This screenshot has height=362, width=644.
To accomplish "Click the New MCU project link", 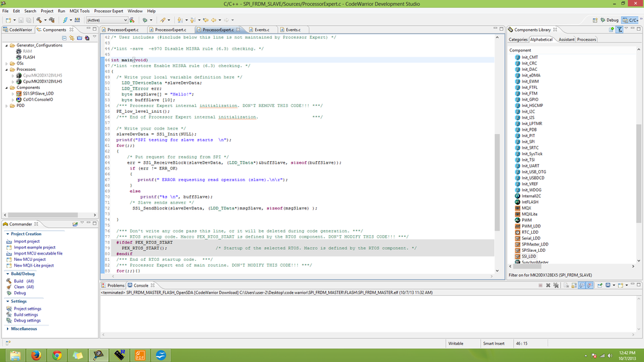I will tap(30, 260).
